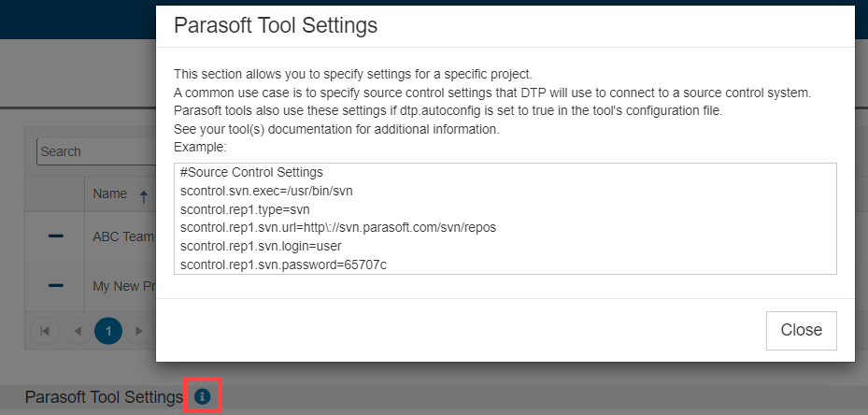Click the minus icon beside My New Pr row
The height and width of the screenshot is (415, 868).
tap(56, 285)
